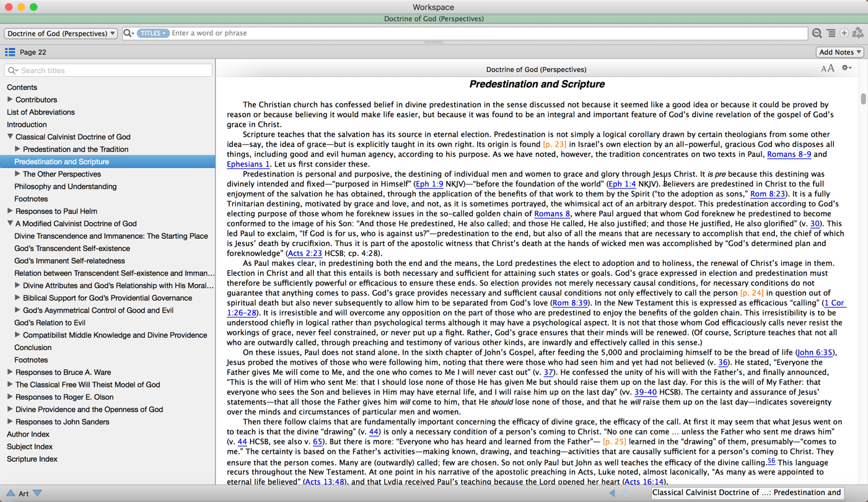The image size is (868, 502).
Task: Expand Predestination and the Tradition
Action: (x=17, y=149)
